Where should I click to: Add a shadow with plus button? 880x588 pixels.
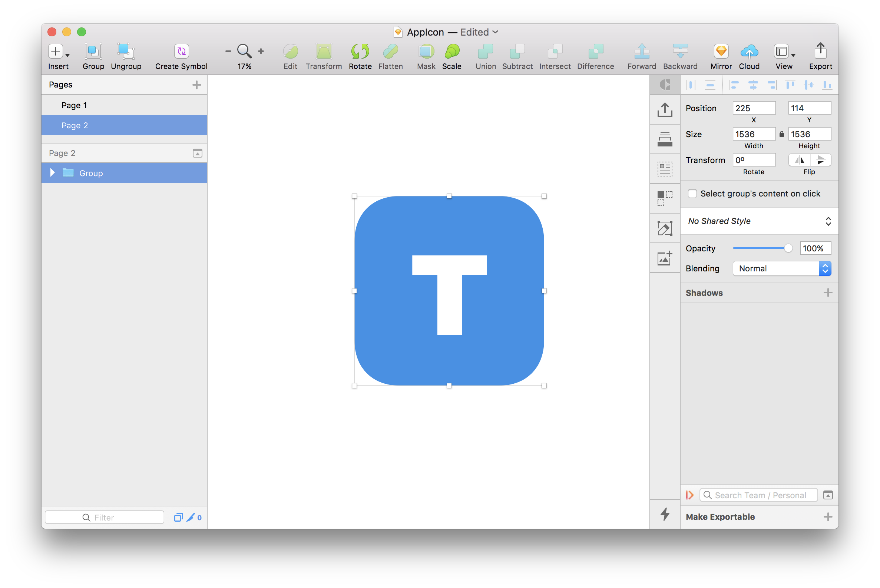[x=827, y=293]
